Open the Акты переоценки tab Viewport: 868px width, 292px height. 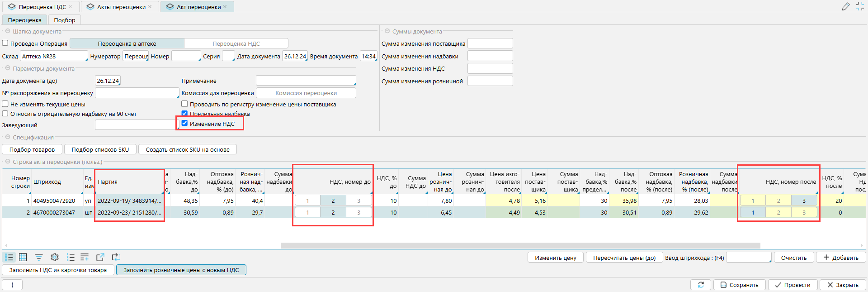121,7
